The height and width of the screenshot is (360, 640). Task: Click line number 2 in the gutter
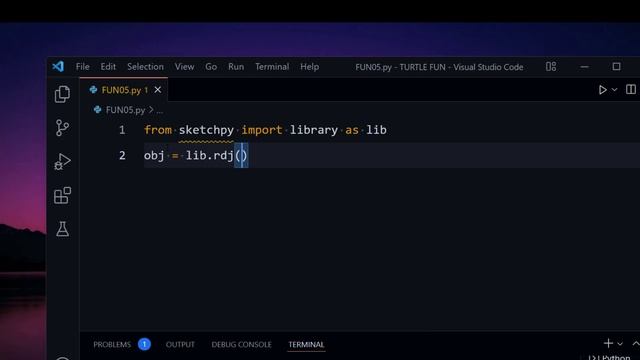coord(122,156)
